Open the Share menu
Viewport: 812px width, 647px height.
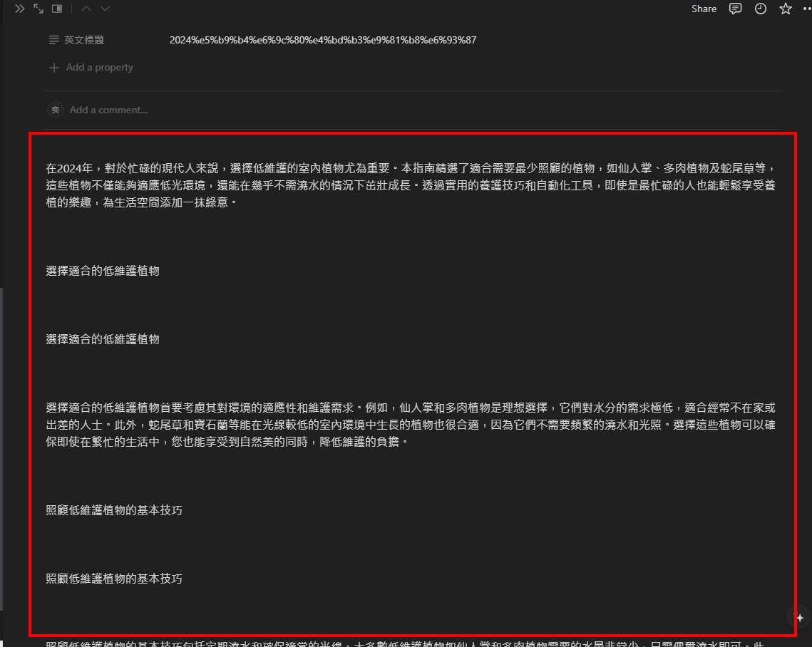tap(704, 9)
